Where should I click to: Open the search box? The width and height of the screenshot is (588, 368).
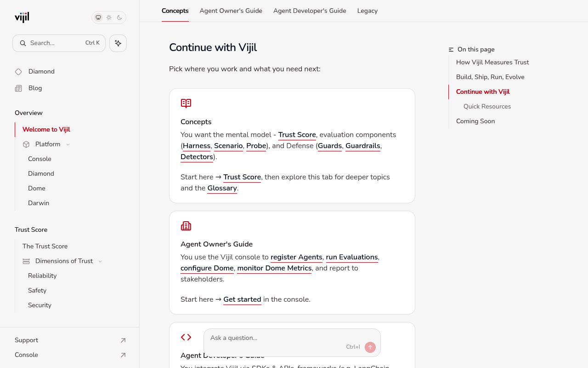pyautogui.click(x=59, y=43)
